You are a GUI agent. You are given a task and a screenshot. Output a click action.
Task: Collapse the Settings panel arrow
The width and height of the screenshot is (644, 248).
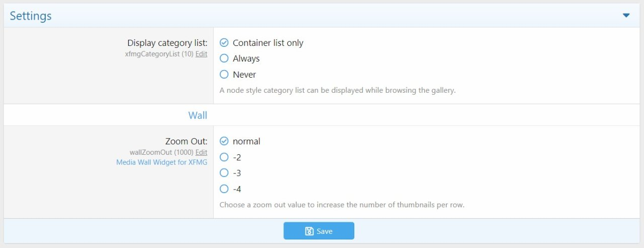click(x=626, y=16)
